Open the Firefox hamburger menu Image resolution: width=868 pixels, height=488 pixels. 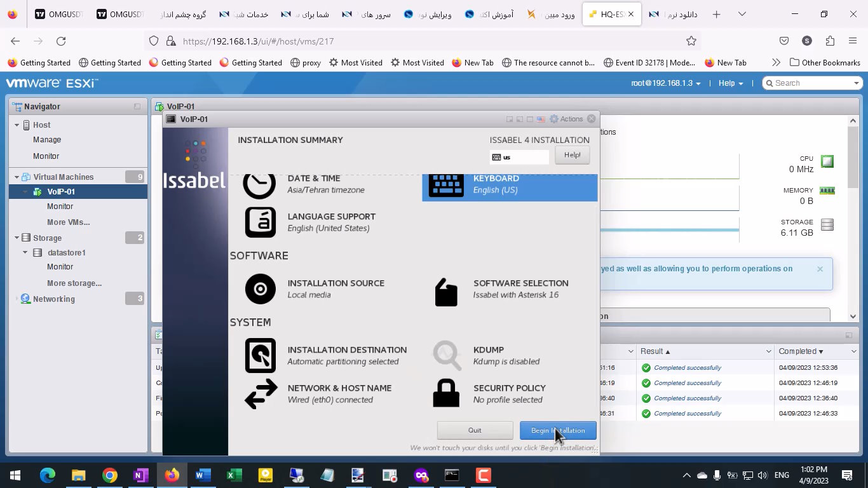853,41
